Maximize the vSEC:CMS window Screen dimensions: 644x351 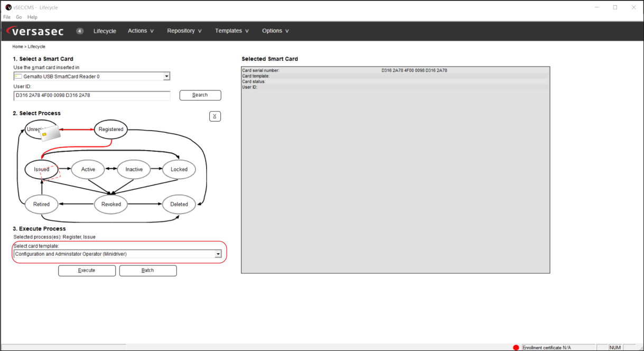615,7
